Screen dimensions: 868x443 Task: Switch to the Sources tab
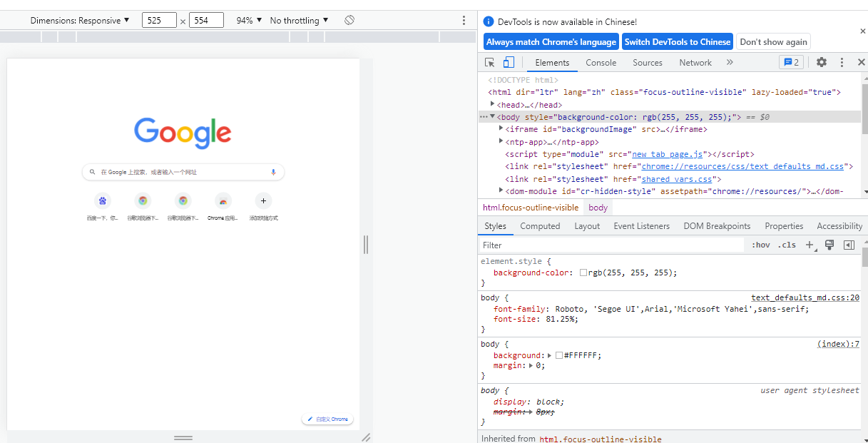(x=648, y=63)
